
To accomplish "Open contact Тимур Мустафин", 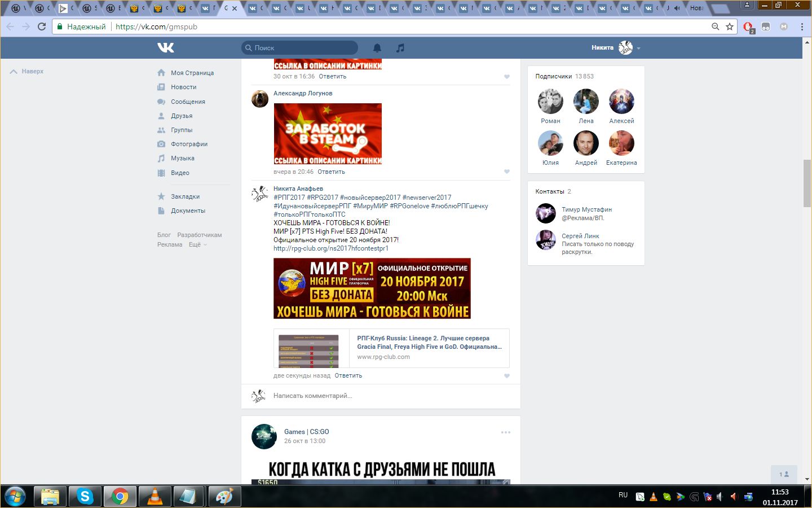I will pyautogui.click(x=586, y=209).
